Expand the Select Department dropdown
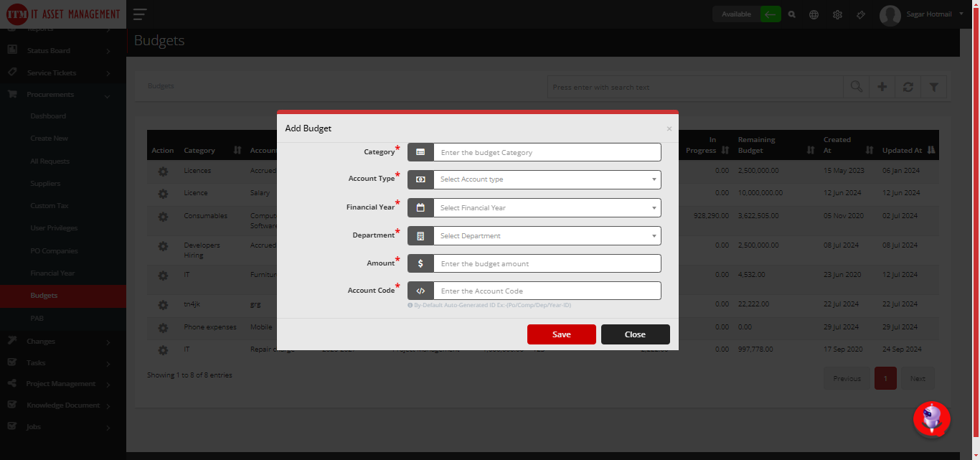This screenshot has height=460, width=980. click(x=547, y=235)
